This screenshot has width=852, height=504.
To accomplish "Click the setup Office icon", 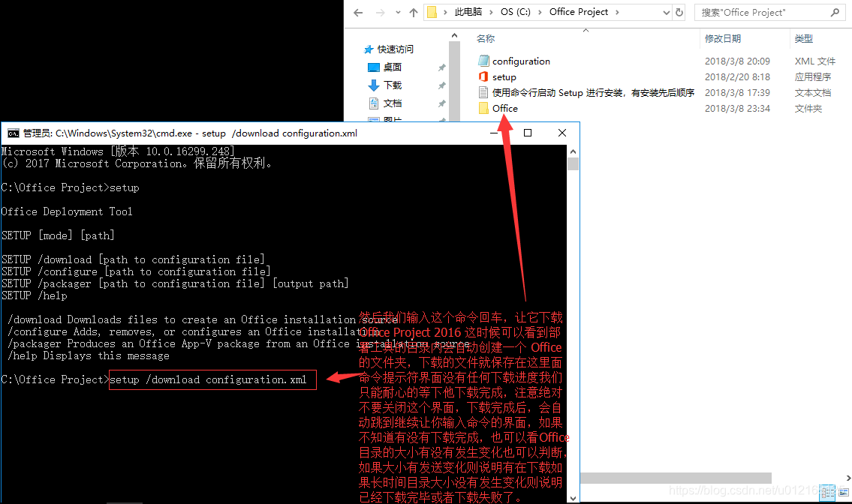I will coord(483,76).
